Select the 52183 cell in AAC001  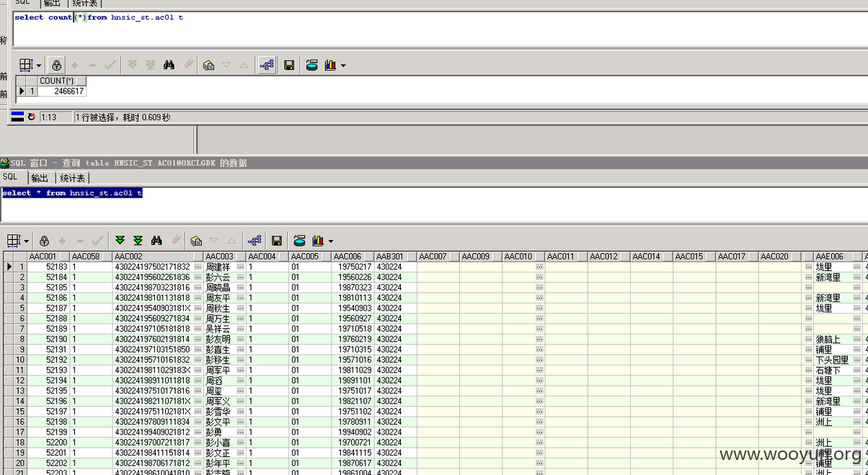[x=48, y=267]
